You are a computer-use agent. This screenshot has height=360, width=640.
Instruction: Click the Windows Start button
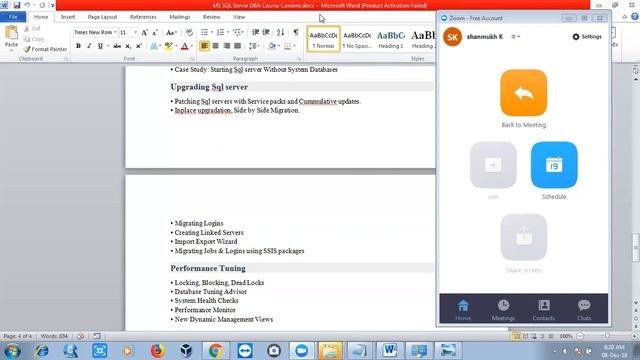[13, 351]
